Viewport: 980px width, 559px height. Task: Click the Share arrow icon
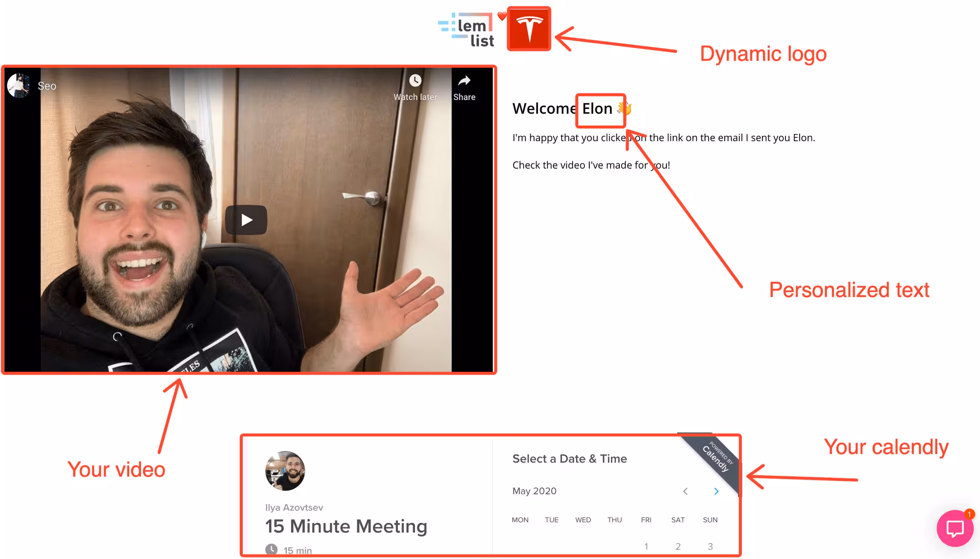point(464,81)
